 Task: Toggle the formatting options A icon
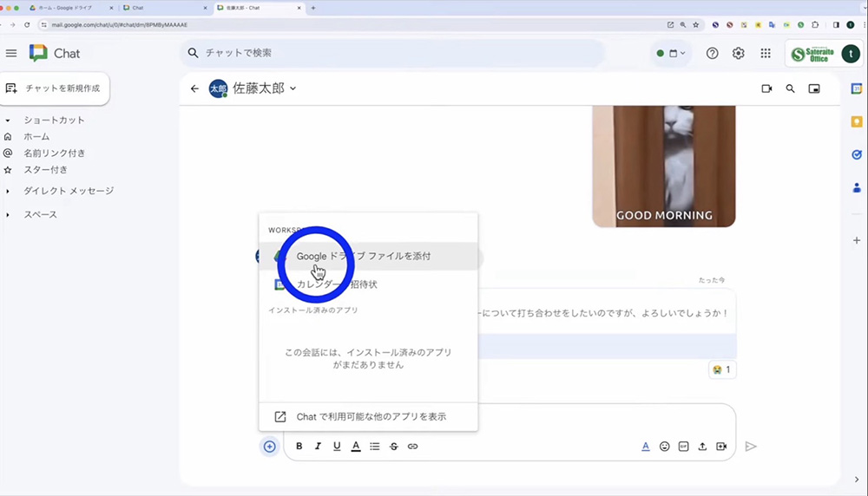point(646,447)
